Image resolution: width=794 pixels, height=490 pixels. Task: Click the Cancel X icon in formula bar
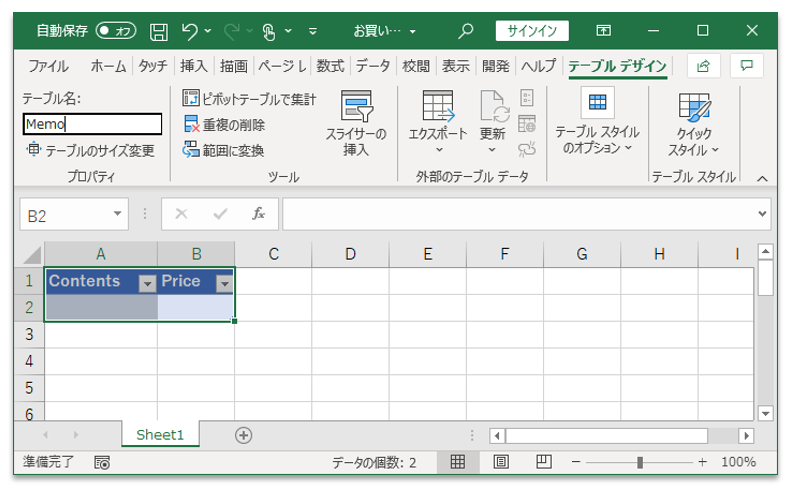(x=181, y=214)
